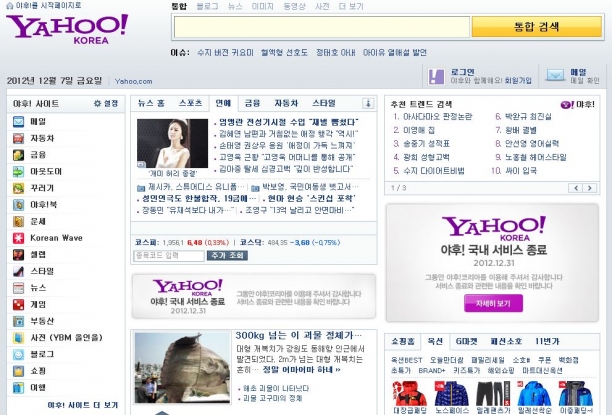Go to previous trend search page arrow

[x=575, y=188]
